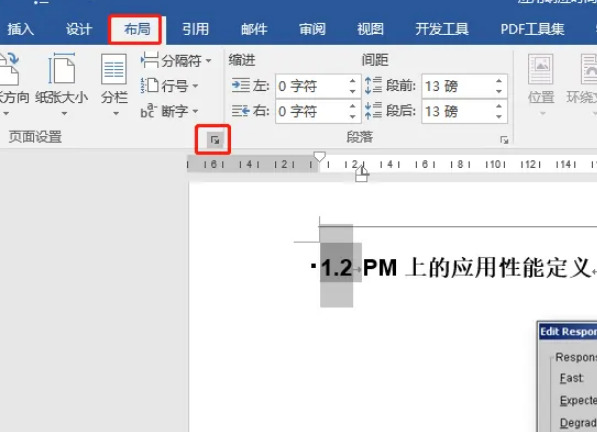Click the spacing before icon beside 段前

(373, 85)
